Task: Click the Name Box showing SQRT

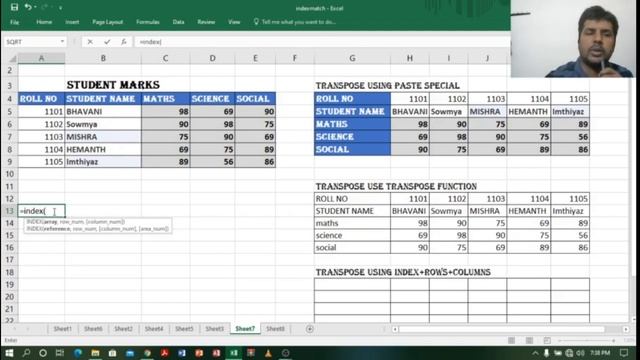Action: coord(32,42)
